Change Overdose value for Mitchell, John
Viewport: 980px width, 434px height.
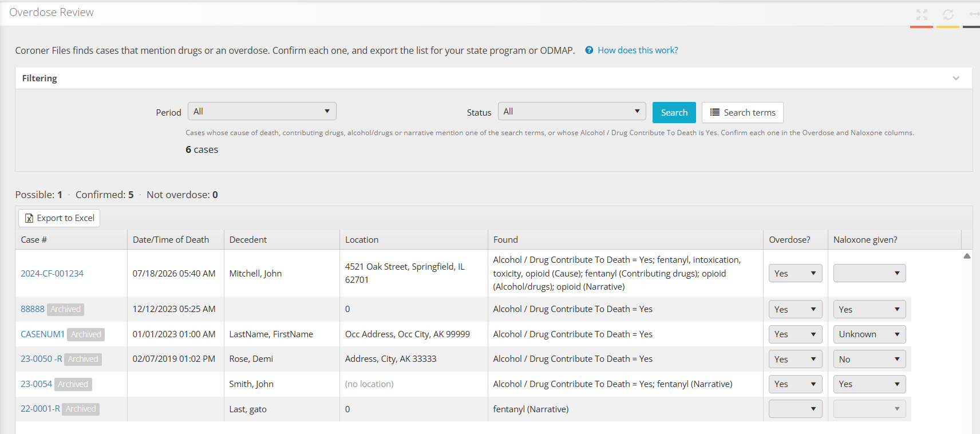click(x=795, y=273)
